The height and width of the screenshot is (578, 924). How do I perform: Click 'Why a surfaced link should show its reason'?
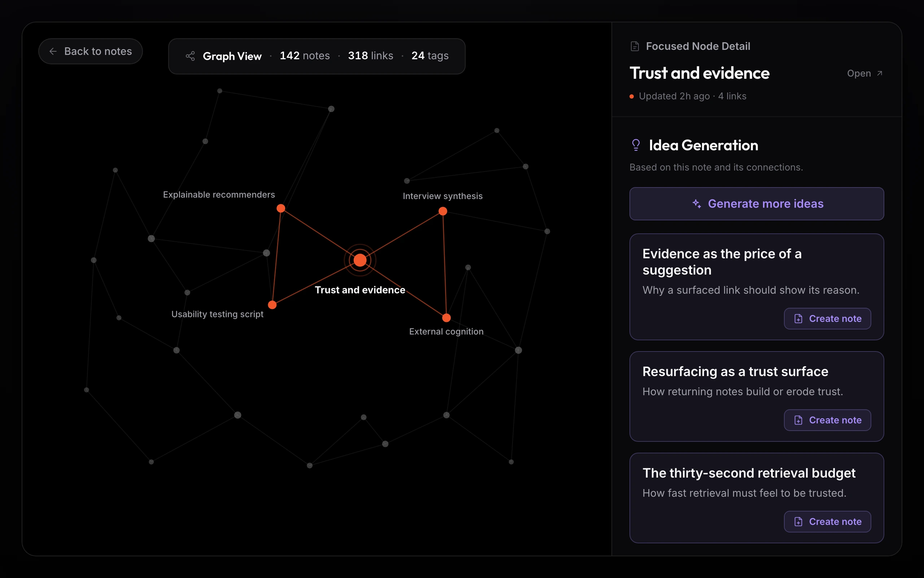pyautogui.click(x=751, y=290)
